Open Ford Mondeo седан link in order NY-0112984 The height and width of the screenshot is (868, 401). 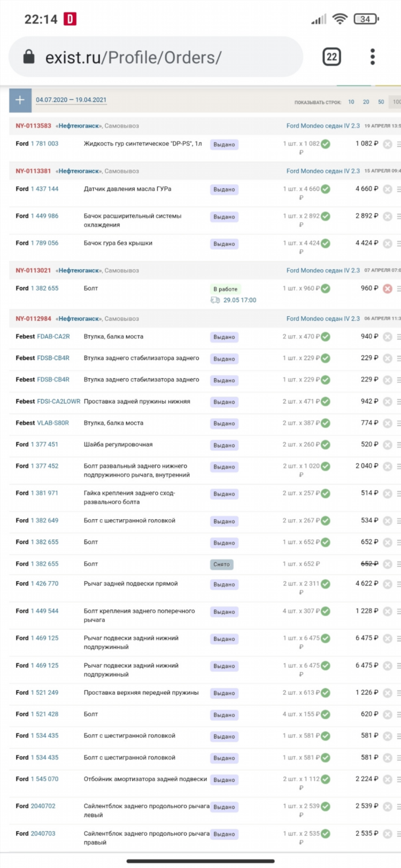[x=323, y=318]
